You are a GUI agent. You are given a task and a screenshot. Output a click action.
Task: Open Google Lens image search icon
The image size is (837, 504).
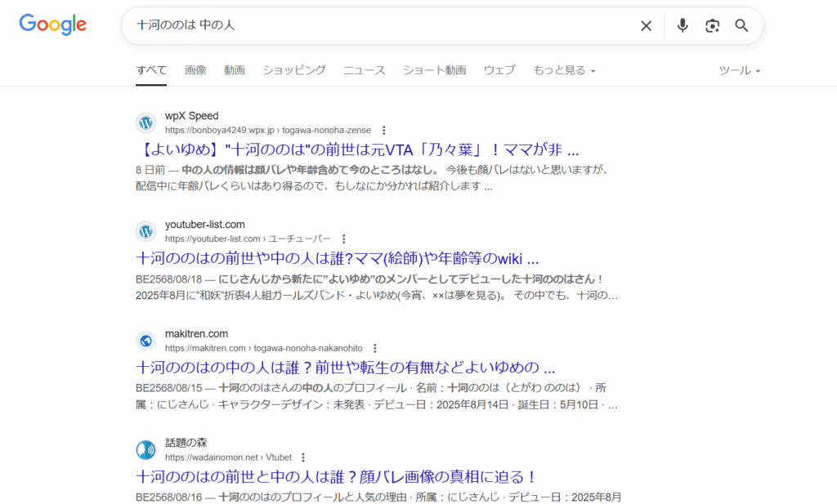point(712,25)
